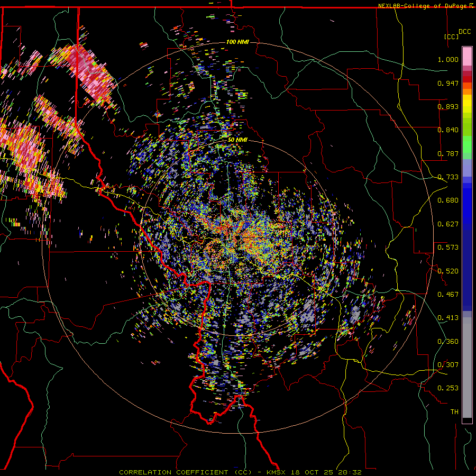Select the 0.947 value on the scale
The height and width of the screenshot is (476, 476).
pos(448,83)
